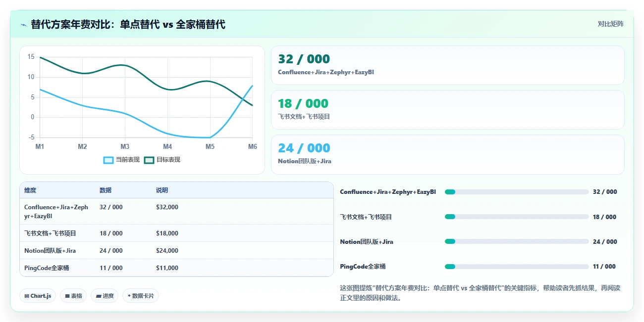Toggle the 目标表现 legend swatch
Screen dimensions: 644x322
point(149,160)
